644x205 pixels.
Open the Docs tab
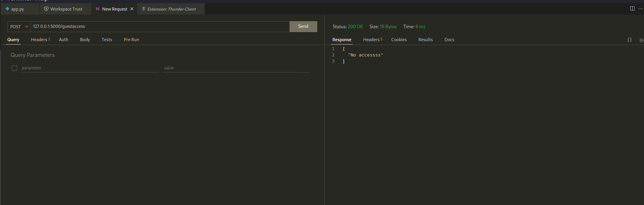click(x=449, y=40)
